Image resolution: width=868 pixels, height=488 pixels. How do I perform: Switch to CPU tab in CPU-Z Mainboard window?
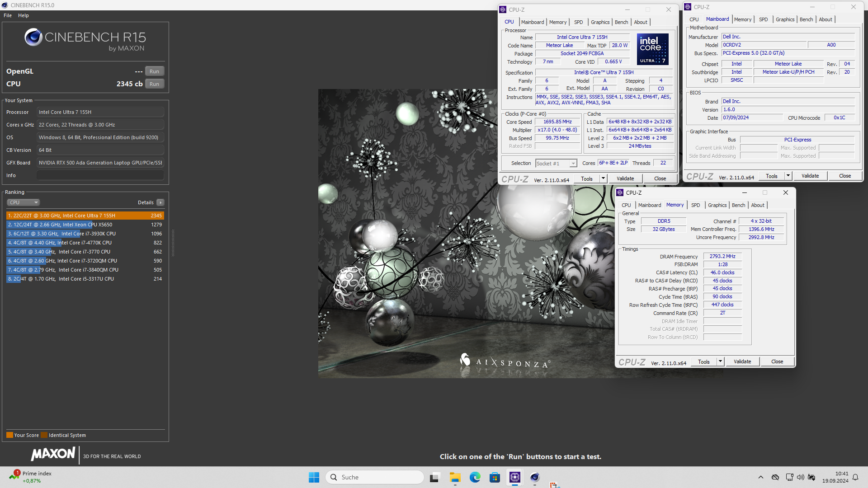click(694, 19)
